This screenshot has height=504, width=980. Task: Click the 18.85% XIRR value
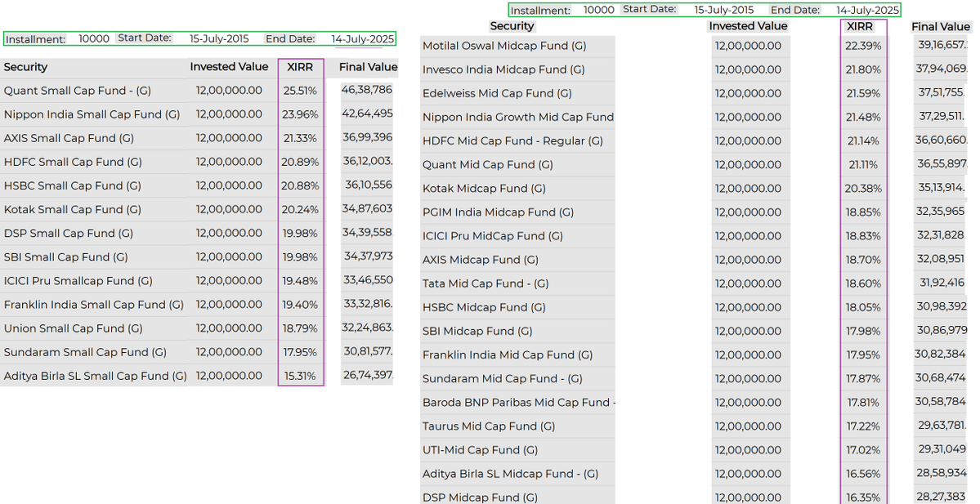pos(863,212)
